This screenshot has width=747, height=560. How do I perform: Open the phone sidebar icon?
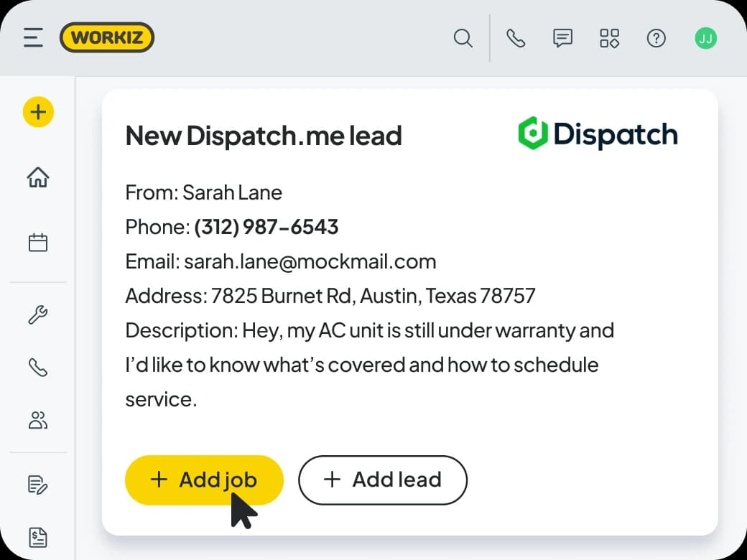(37, 367)
